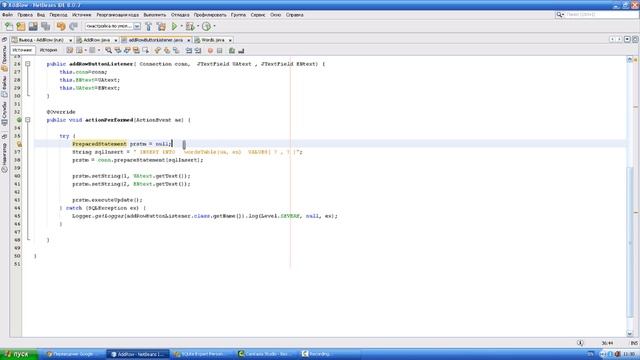
Task: Open the Файл menu
Action: pyautogui.click(x=7, y=15)
